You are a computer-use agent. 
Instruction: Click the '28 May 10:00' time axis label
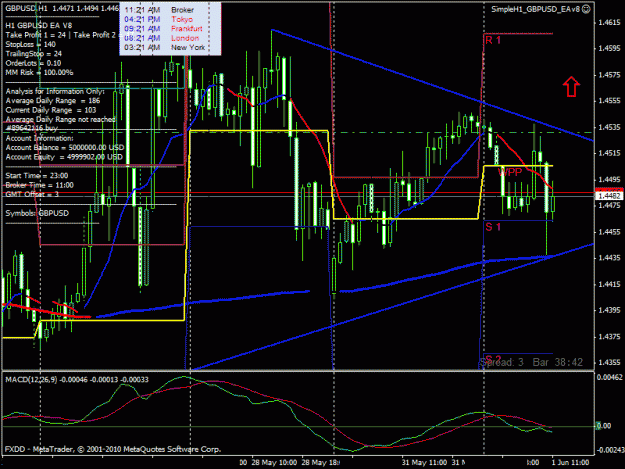[x=275, y=462]
